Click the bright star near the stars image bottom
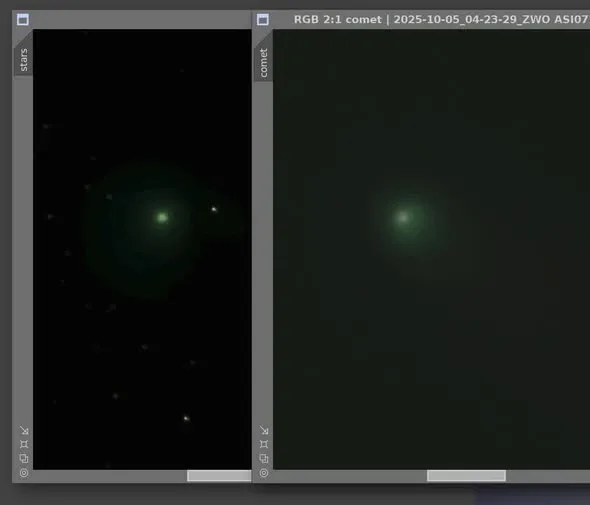 pyautogui.click(x=186, y=418)
